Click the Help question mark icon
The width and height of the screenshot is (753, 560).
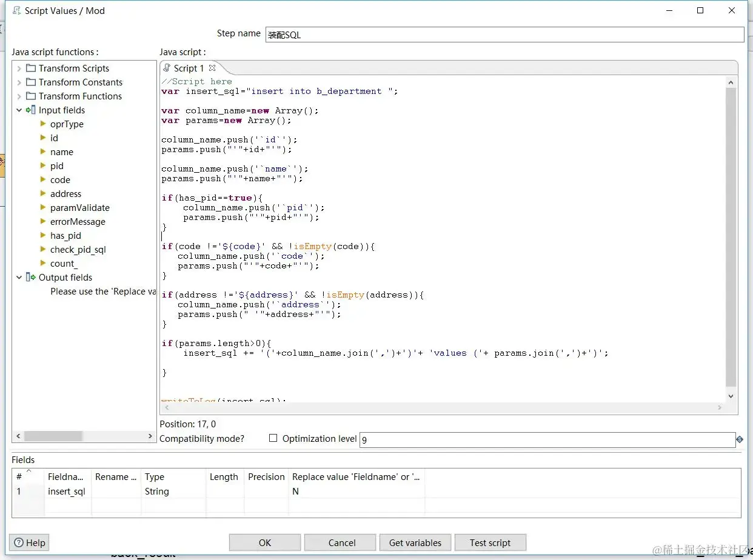[19, 542]
